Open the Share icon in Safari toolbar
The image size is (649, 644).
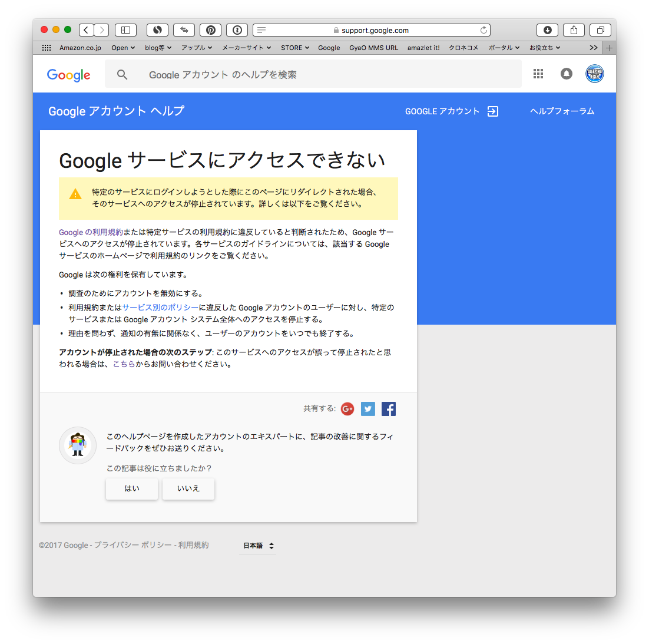tap(574, 30)
